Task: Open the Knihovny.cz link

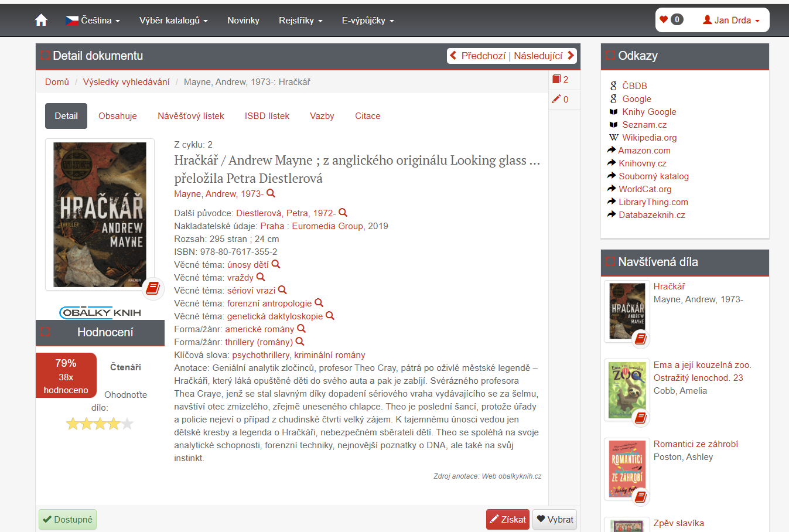Action: coord(643,163)
